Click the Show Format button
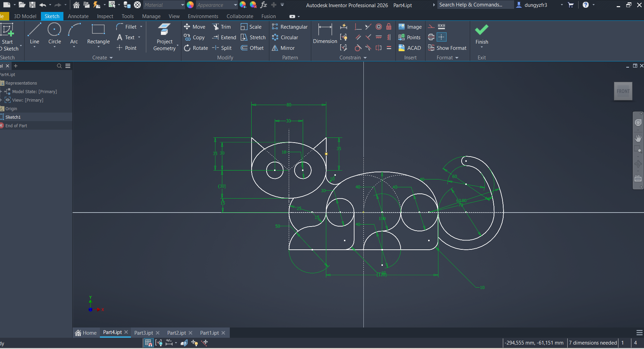Screen dimensions: 644x349 point(447,48)
